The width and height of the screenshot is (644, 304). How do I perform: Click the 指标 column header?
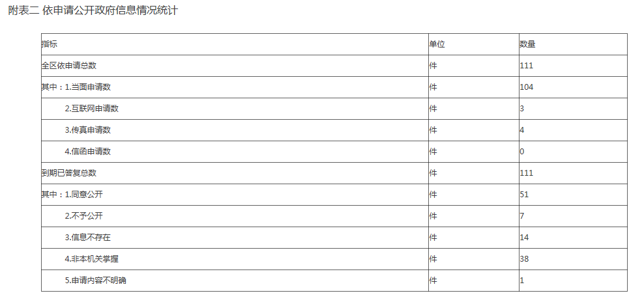(x=50, y=44)
